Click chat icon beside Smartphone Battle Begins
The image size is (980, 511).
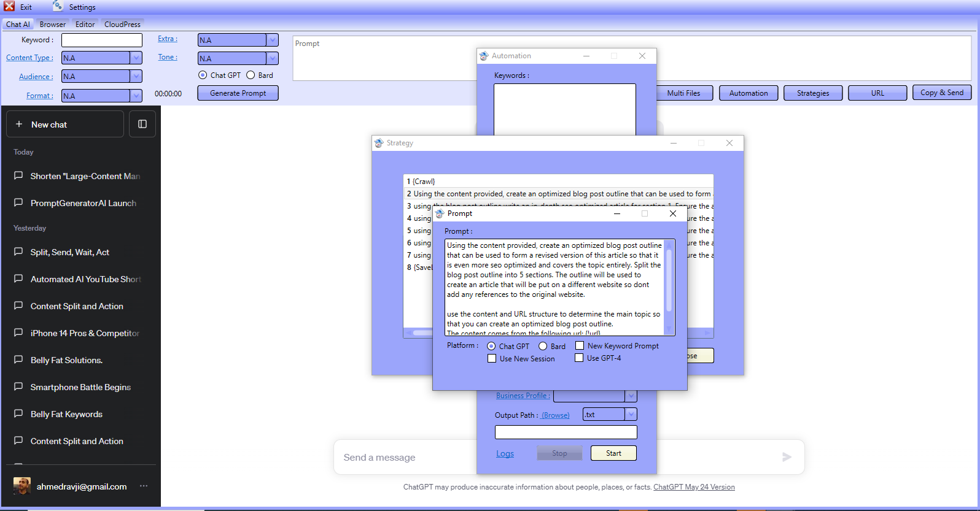(18, 386)
